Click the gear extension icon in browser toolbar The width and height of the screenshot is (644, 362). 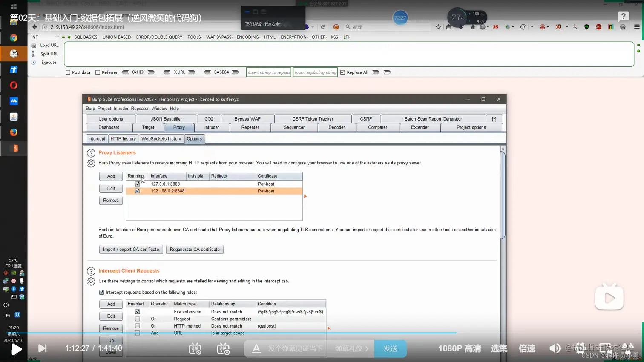[623, 27]
